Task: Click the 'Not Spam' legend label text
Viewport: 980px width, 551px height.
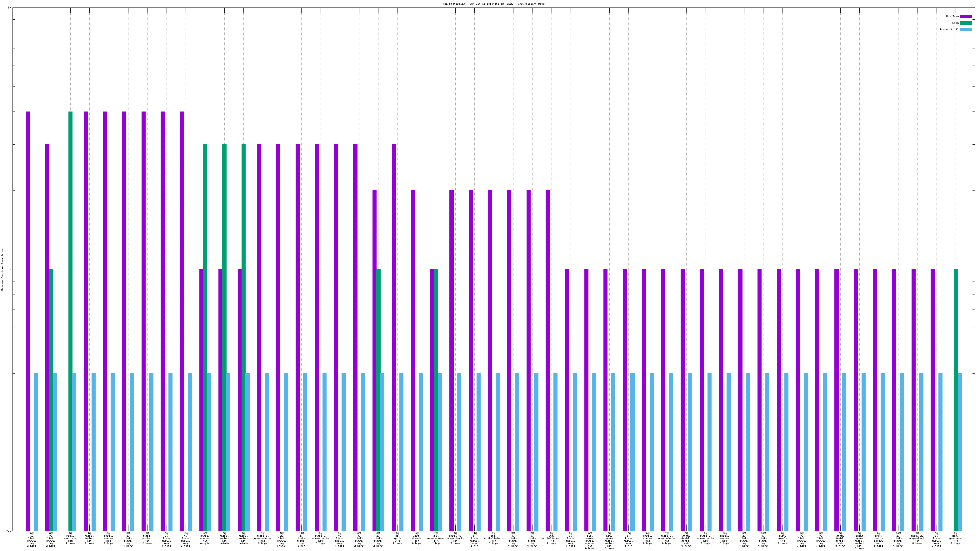Action: [952, 16]
